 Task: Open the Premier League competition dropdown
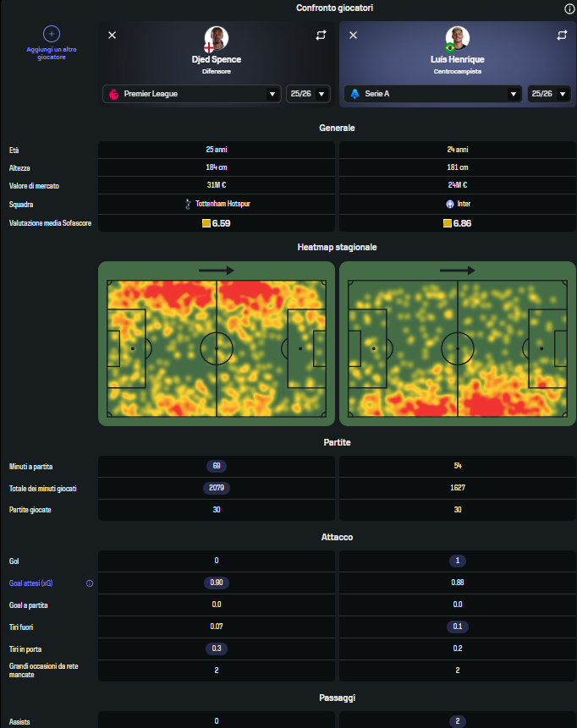192,94
